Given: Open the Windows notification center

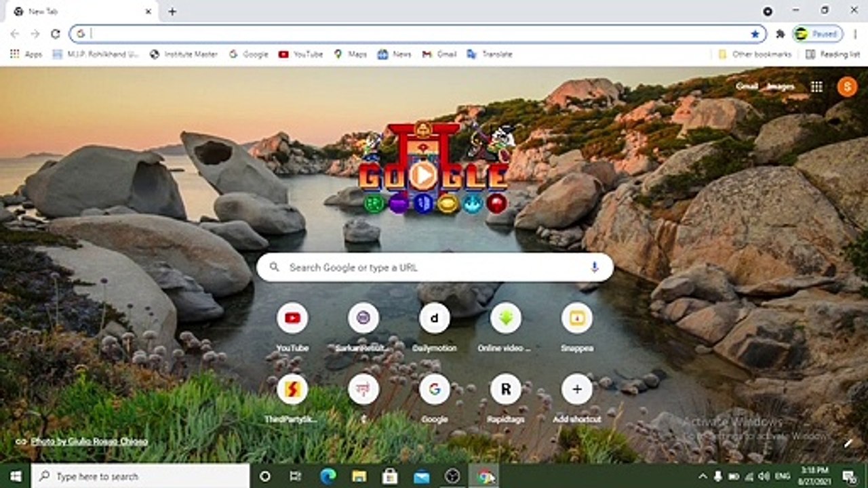Looking at the screenshot, I should pyautogui.click(x=850, y=476).
